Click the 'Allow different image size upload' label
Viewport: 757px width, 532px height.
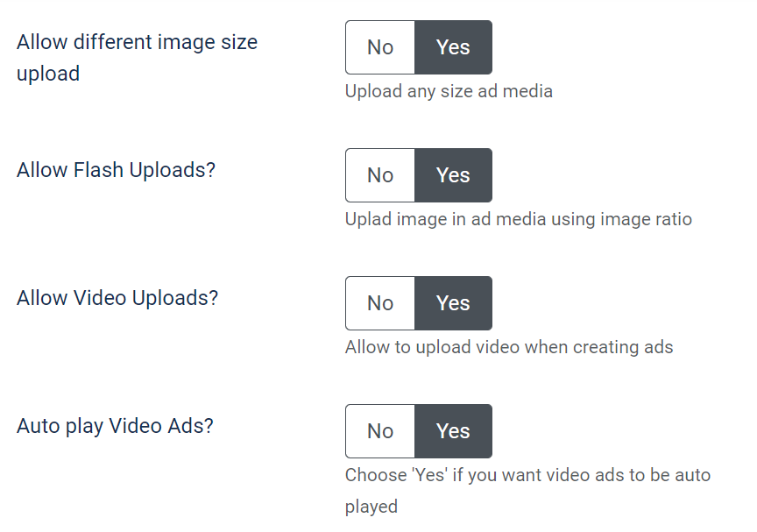pos(137,42)
